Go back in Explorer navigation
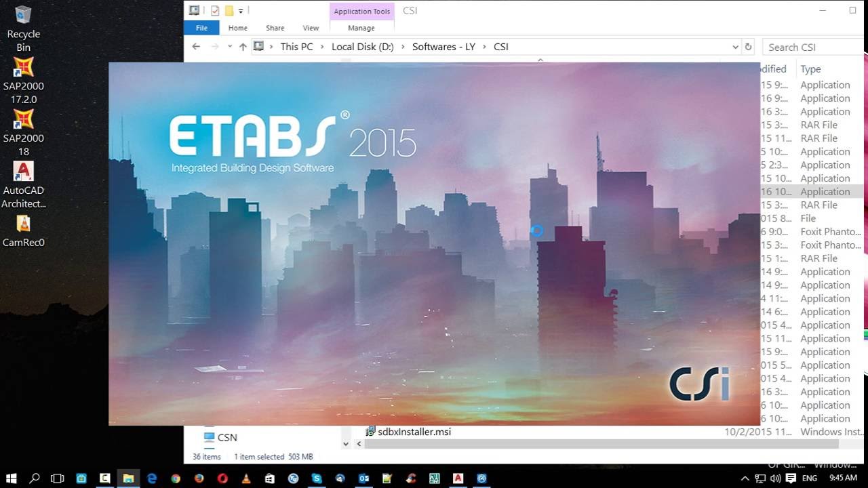The image size is (868, 488). (x=196, y=47)
